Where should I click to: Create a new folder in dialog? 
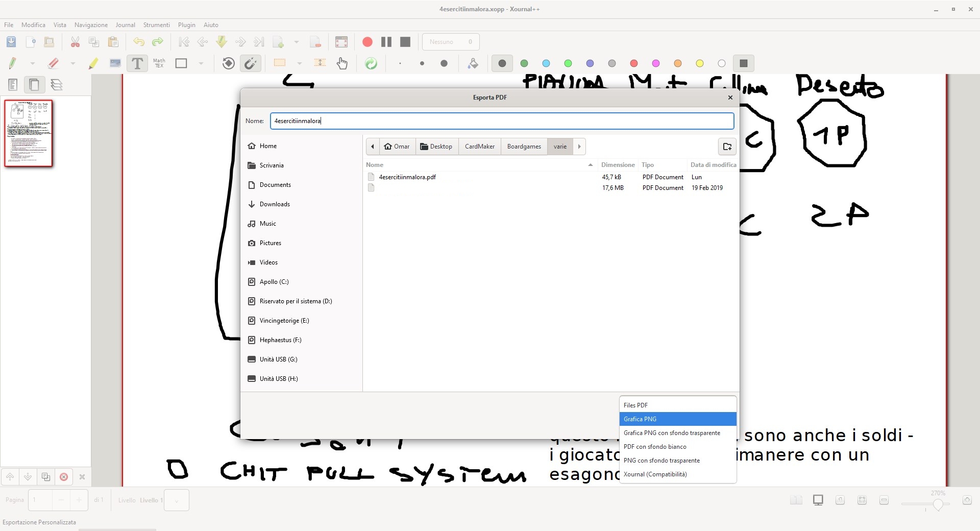coord(727,147)
